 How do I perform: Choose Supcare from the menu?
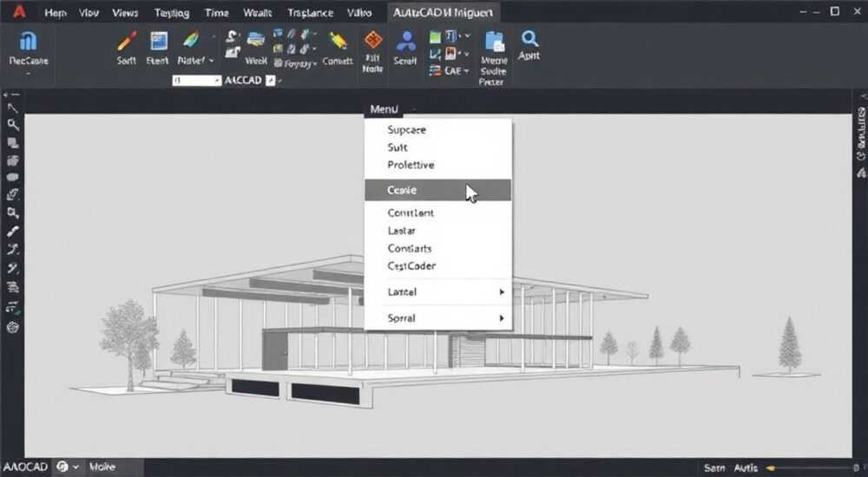coord(407,130)
